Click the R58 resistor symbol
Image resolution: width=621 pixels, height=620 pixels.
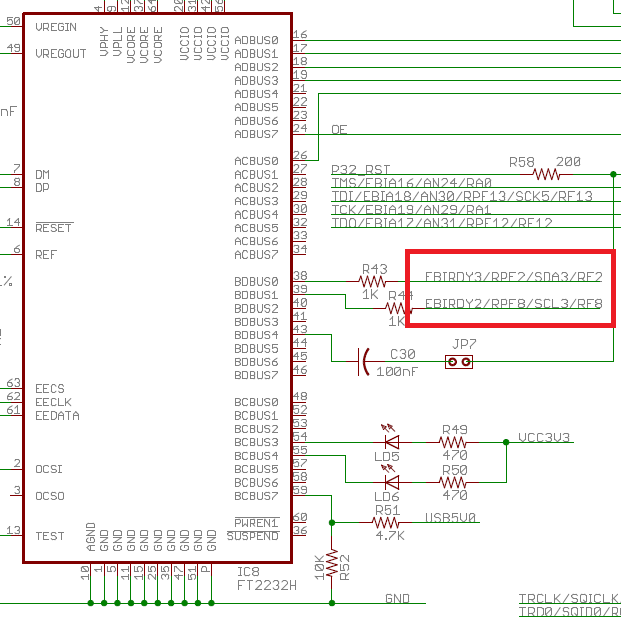tap(547, 174)
